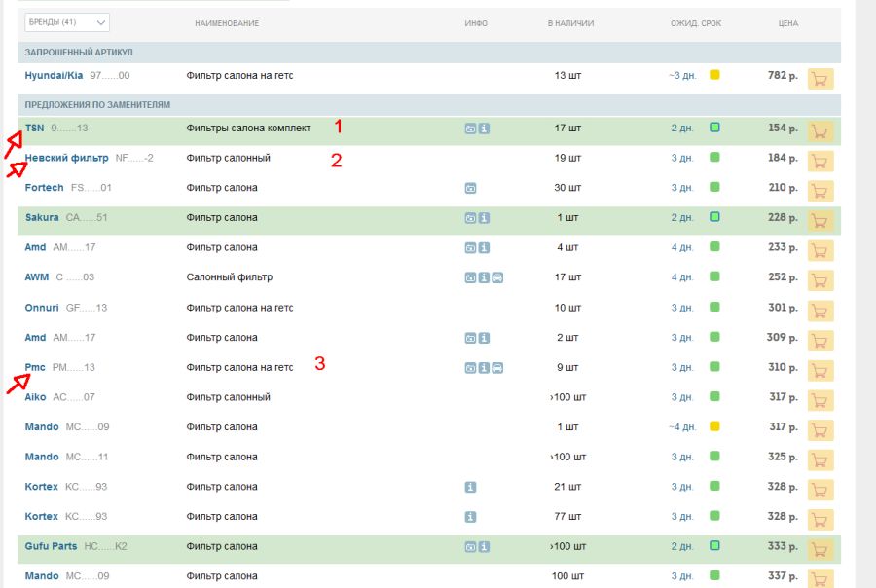View photo icon in the Pmc row
876x588 pixels.
[x=470, y=368]
